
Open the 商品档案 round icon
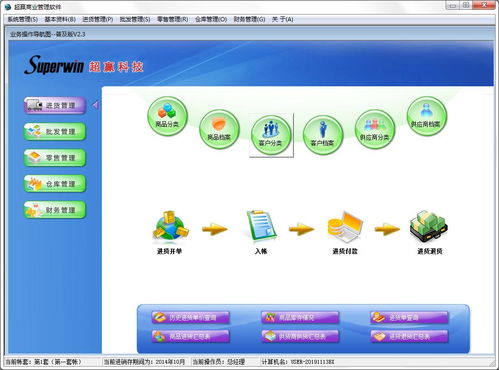[x=219, y=129]
